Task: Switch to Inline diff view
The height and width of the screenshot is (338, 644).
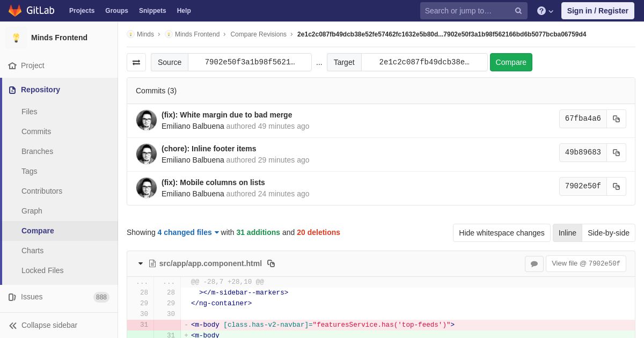Action: (x=567, y=233)
